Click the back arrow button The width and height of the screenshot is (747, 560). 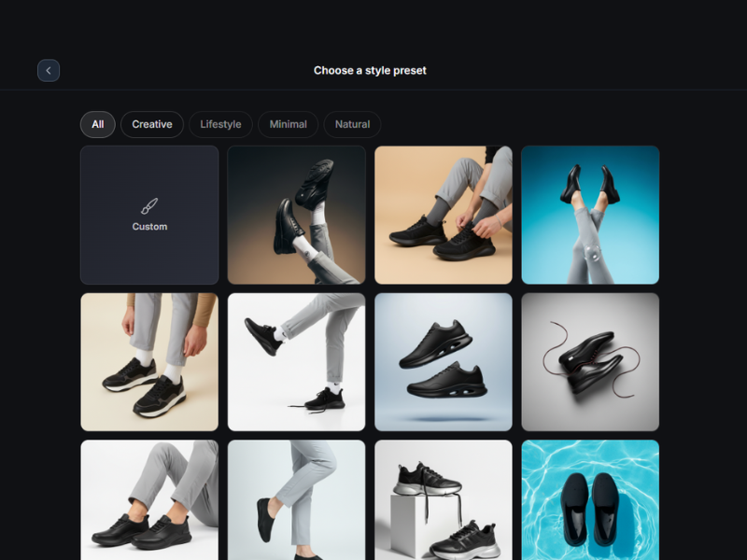click(49, 71)
